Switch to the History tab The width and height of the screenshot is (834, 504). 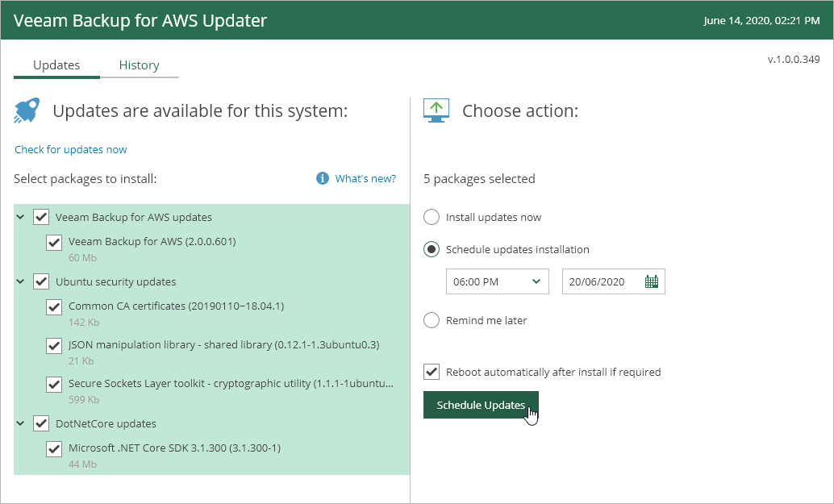pos(140,65)
